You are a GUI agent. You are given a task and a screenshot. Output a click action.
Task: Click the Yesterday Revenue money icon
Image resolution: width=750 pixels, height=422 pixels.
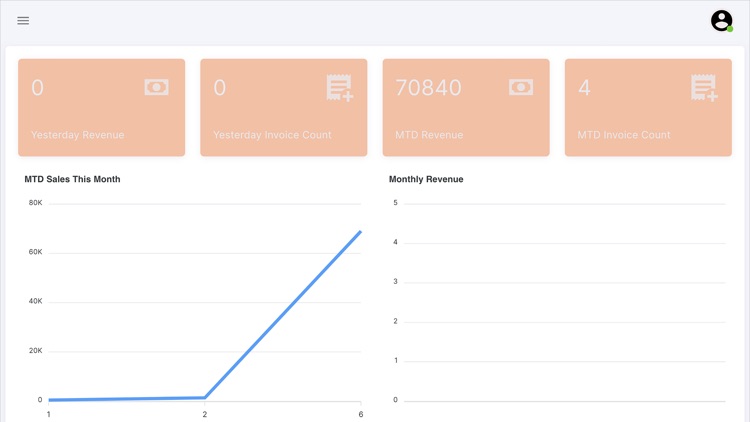156,87
